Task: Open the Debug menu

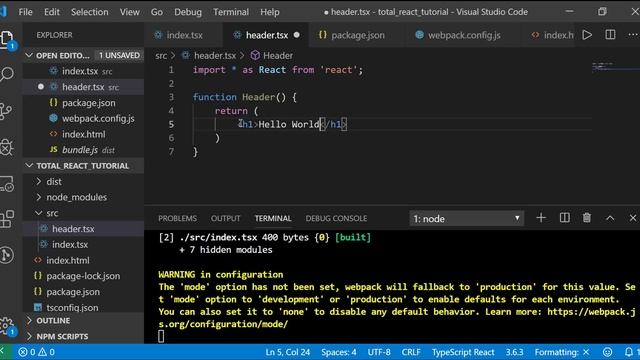Action: point(188,12)
